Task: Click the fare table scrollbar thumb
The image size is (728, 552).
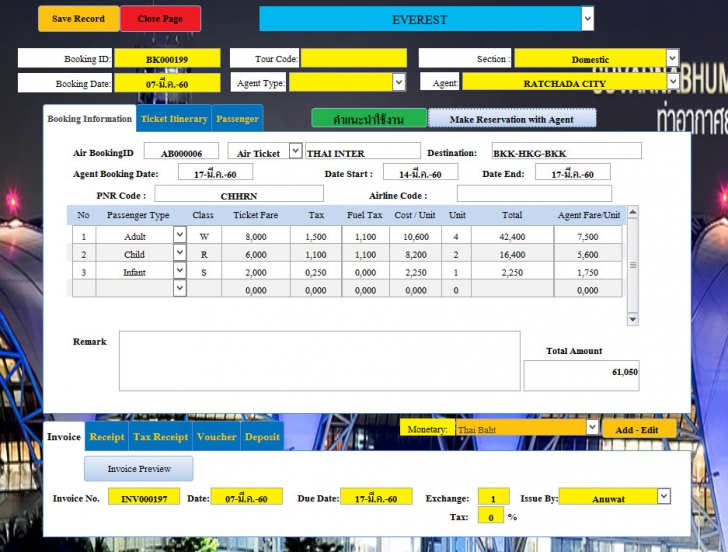Action: coord(632,265)
